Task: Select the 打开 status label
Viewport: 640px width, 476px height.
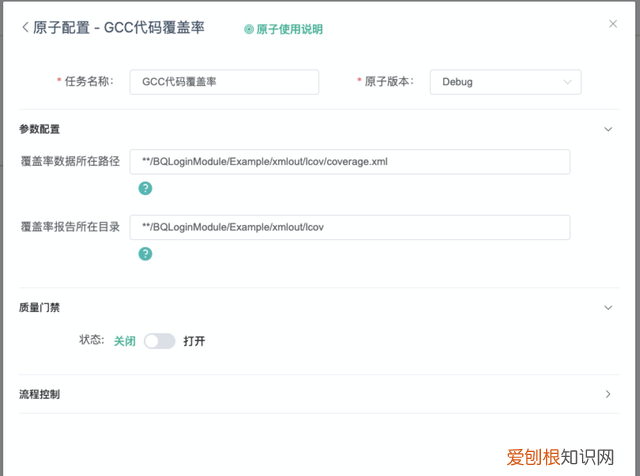Action: [x=195, y=341]
